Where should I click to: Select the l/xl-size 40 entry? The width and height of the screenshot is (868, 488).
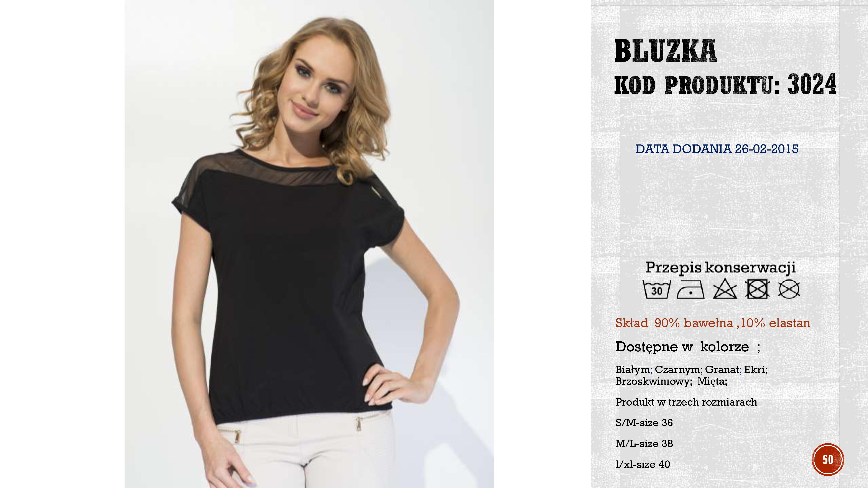point(643,464)
